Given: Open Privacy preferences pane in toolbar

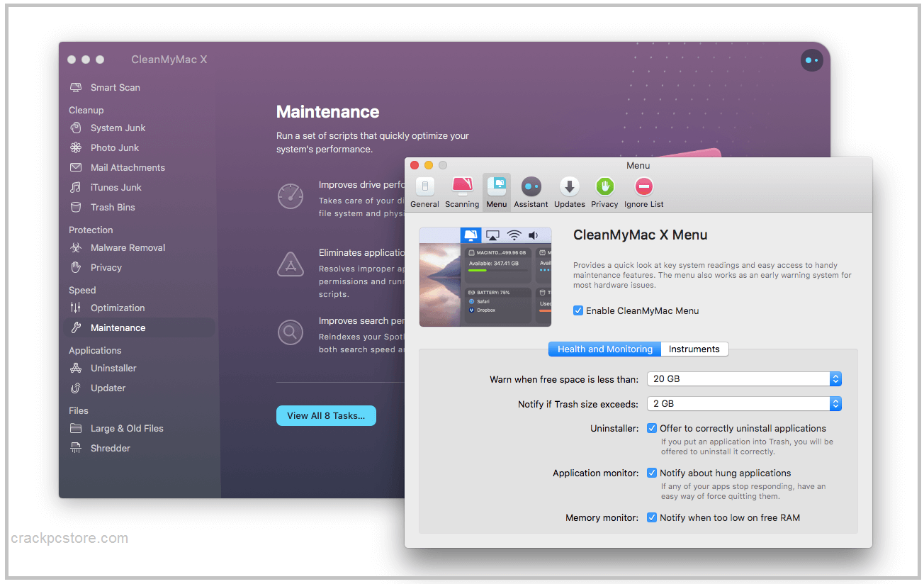Looking at the screenshot, I should (604, 192).
